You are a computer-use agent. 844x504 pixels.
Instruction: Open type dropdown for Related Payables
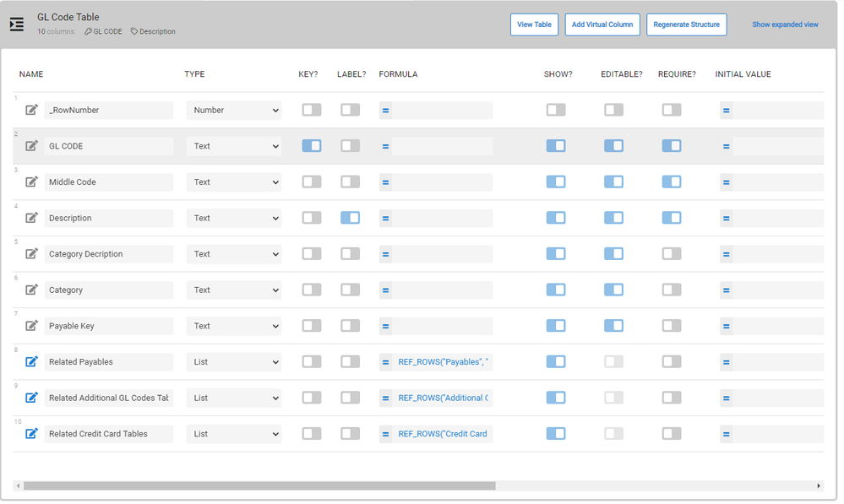pyautogui.click(x=234, y=362)
